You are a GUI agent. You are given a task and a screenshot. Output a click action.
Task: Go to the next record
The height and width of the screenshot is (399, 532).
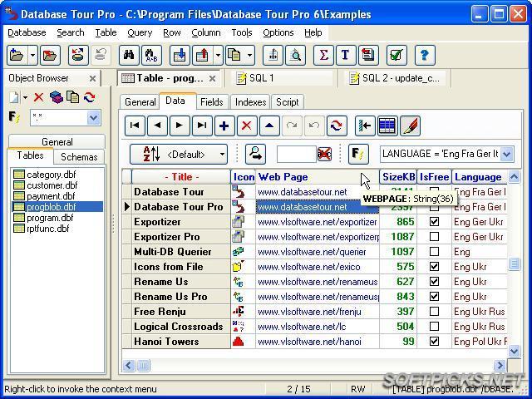pos(180,126)
